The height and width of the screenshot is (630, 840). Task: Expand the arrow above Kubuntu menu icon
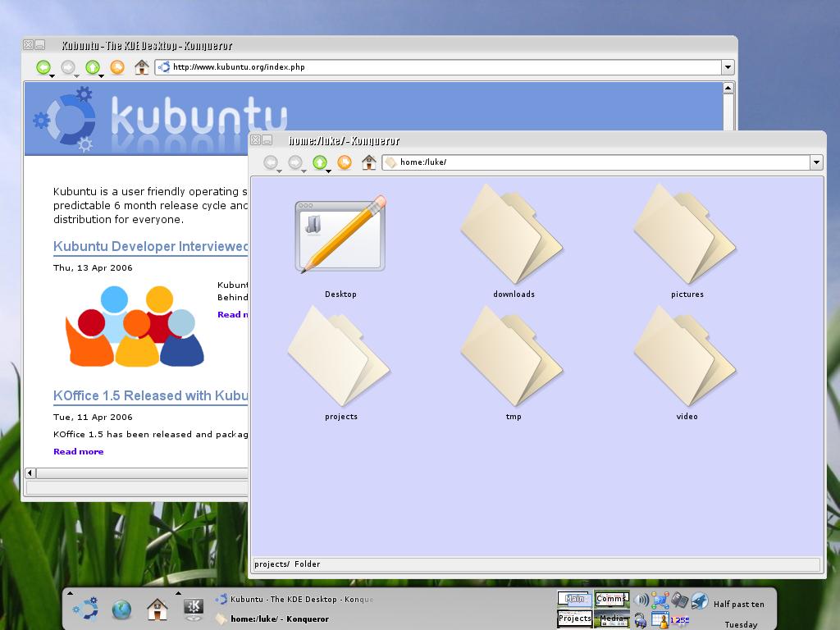pos(71,593)
